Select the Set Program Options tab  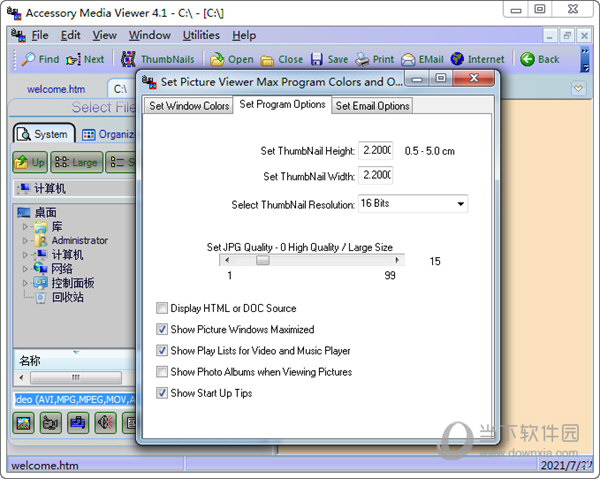282,104
